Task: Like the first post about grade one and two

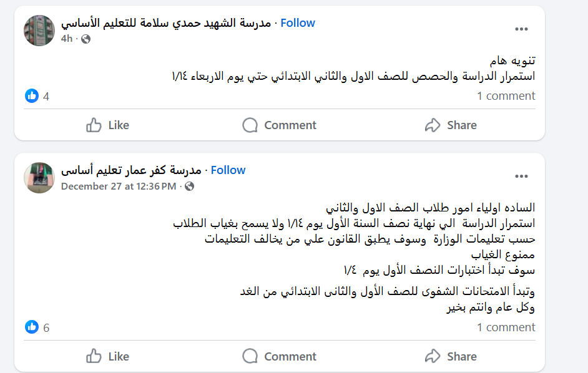Action: [107, 125]
